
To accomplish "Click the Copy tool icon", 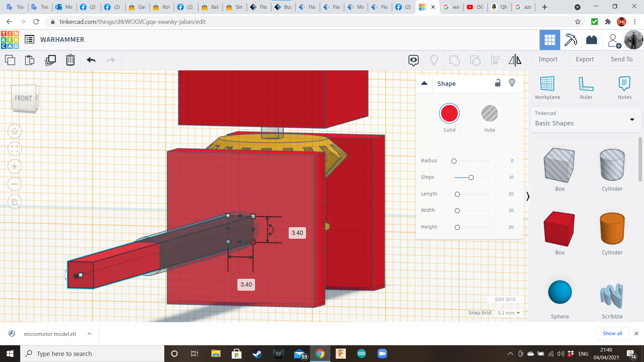I will click(10, 60).
